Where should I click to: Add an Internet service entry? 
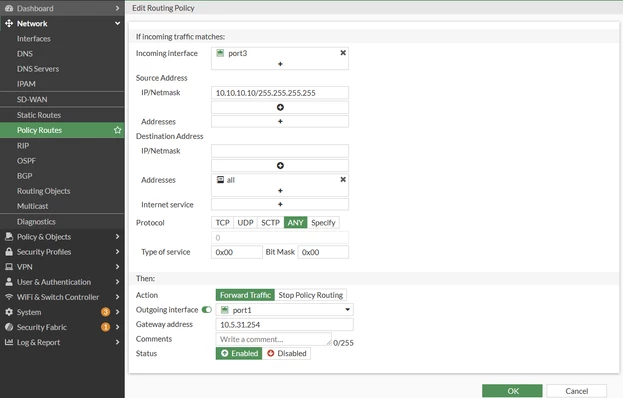pos(280,204)
